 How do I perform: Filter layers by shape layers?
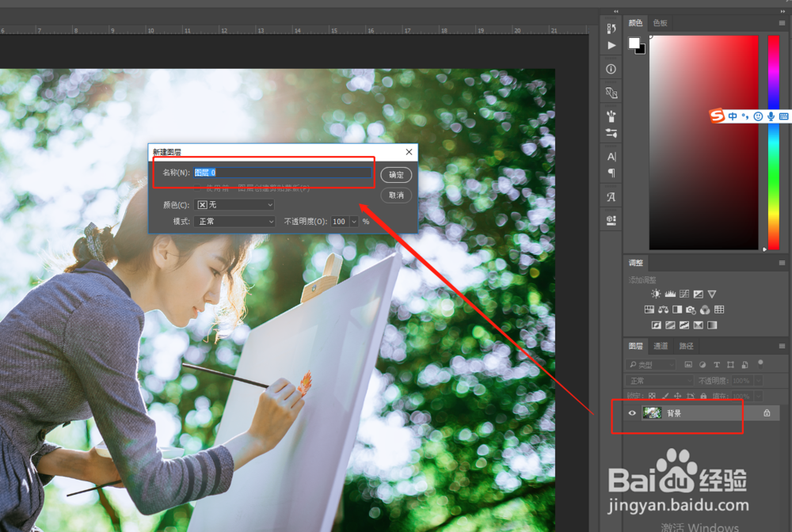pyautogui.click(x=730, y=364)
